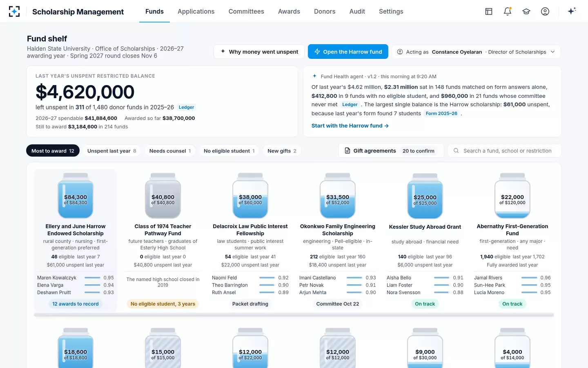Screen dimensions: 588x368
Task: Open the Audit tab
Action: (x=357, y=11)
